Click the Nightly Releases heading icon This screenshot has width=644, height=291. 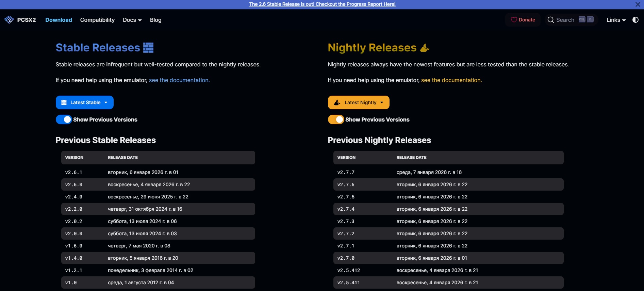click(x=425, y=48)
